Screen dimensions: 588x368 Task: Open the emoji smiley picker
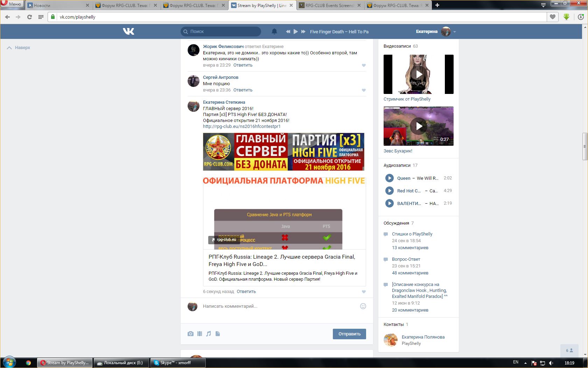tap(363, 306)
